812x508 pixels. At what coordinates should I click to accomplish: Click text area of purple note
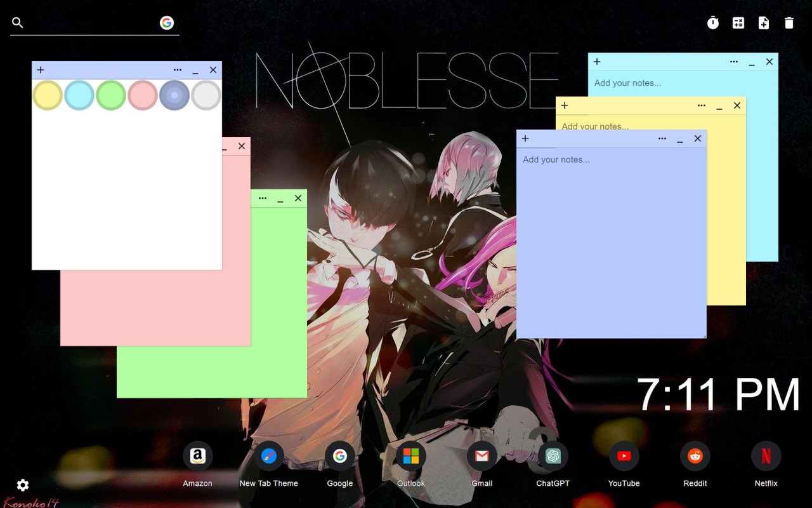(612, 243)
